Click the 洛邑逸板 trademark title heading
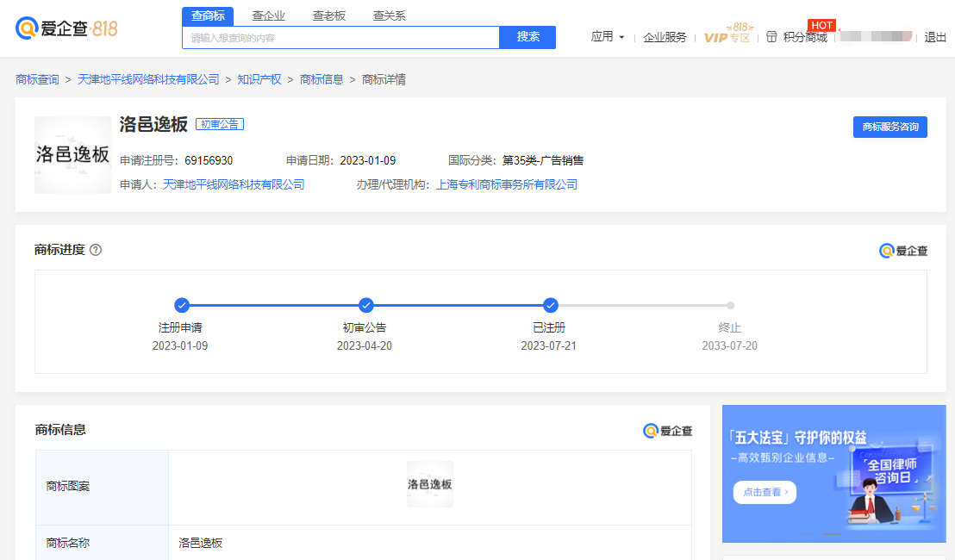The width and height of the screenshot is (955, 560). tap(153, 124)
